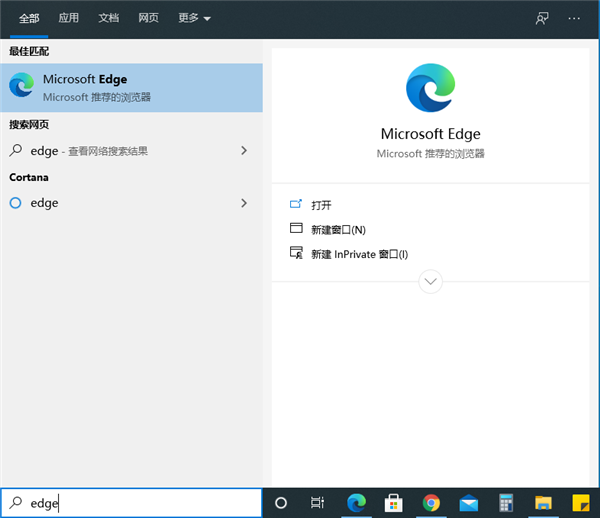Click the 搜索网页 section header
The height and width of the screenshot is (518, 600).
[29, 124]
